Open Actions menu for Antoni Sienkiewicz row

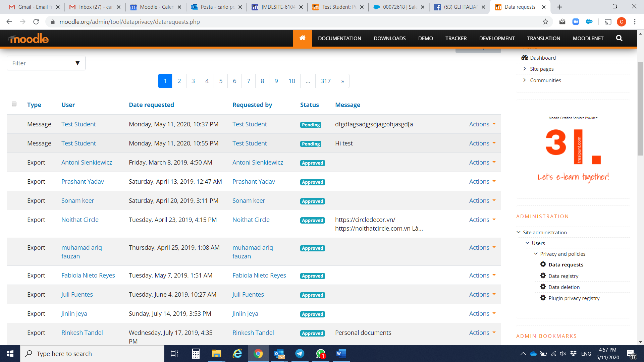coord(482,162)
